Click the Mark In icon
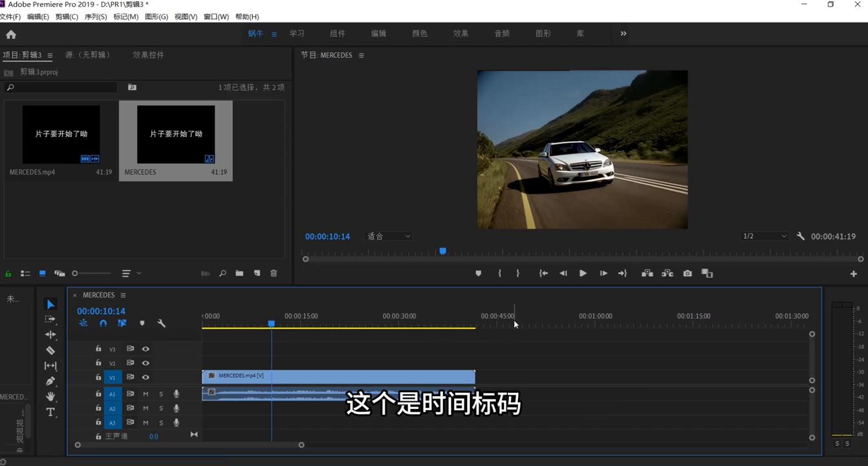The image size is (868, 466). 499,272
